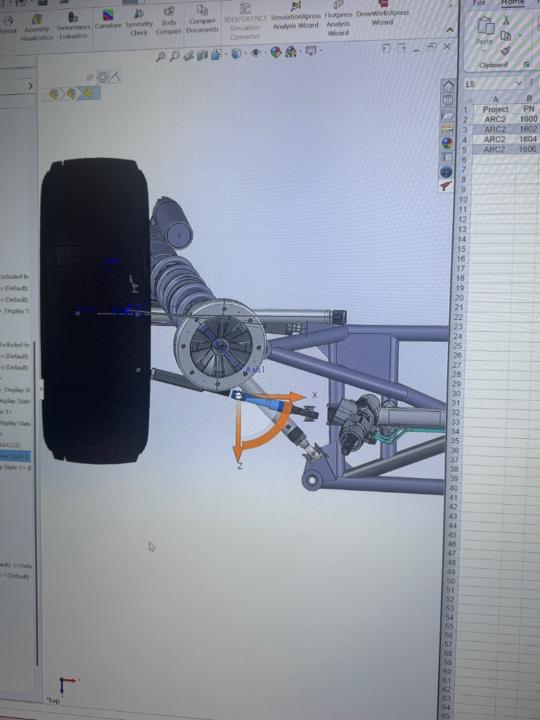Open the Appearances color ball task pane
Image resolution: width=540 pixels, height=720 pixels.
(447, 143)
